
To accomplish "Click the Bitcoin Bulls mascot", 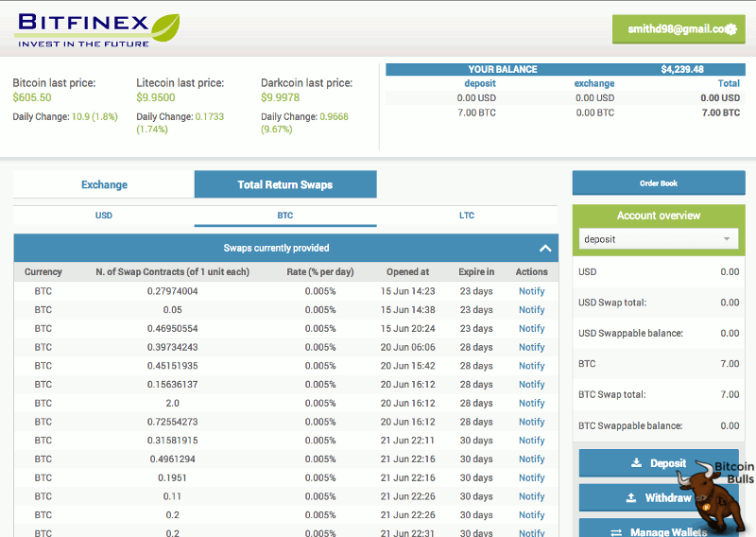I will (713, 499).
